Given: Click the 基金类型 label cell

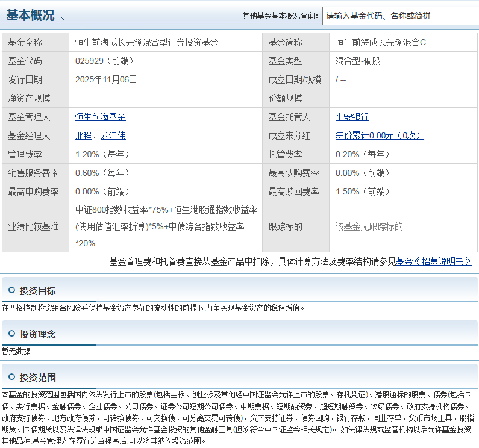Looking at the screenshot, I should click(296, 61).
